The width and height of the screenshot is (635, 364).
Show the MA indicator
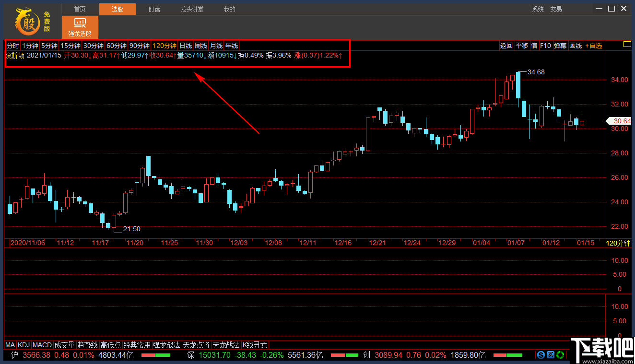(10, 345)
